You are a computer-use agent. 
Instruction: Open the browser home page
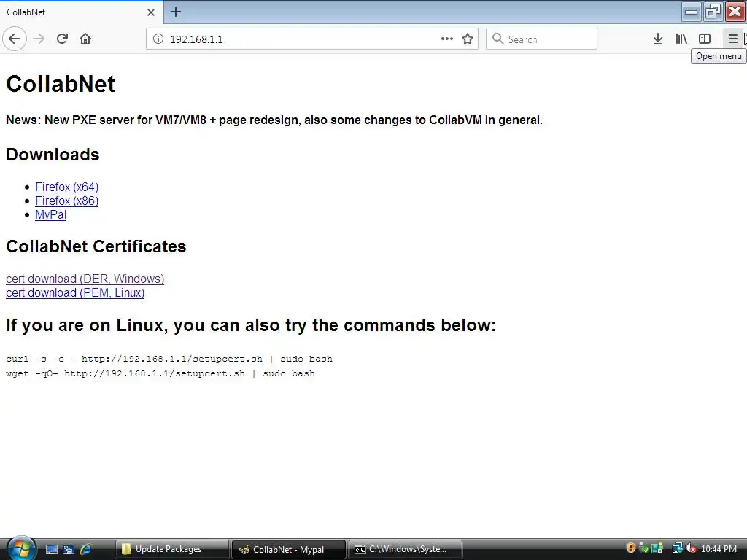(x=85, y=39)
